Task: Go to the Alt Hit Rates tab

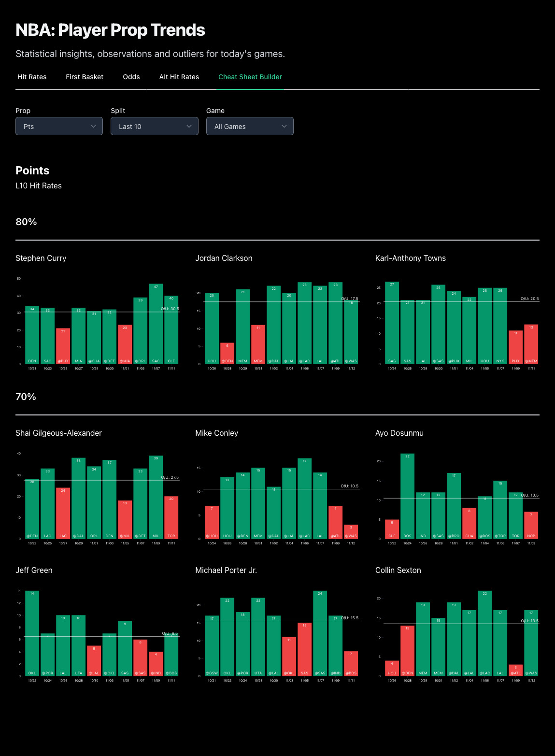Action: point(179,77)
